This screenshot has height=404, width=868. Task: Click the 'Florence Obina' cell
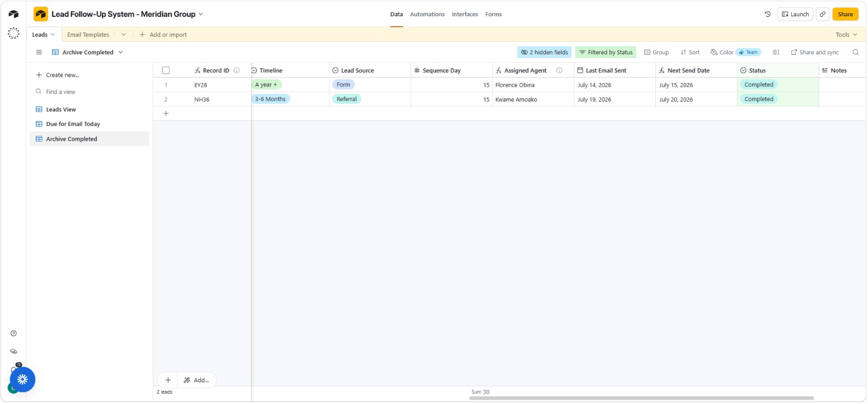click(x=533, y=85)
